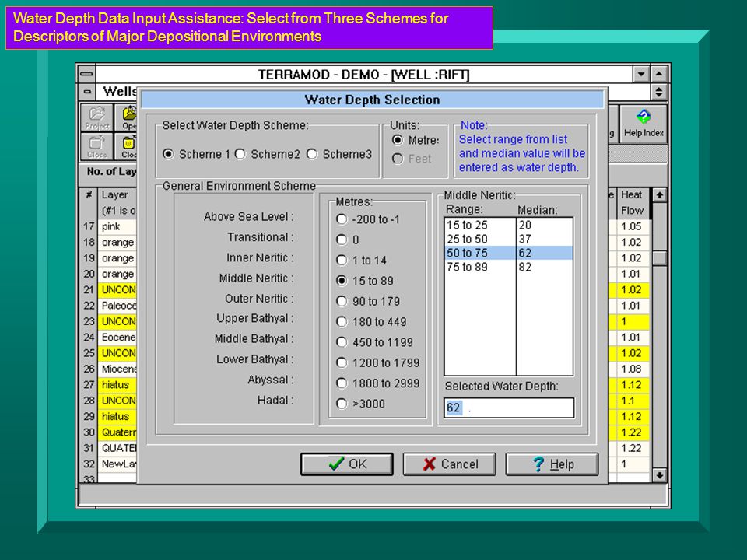The image size is (747, 560).
Task: Click the Project toolbar icon
Action: click(97, 117)
